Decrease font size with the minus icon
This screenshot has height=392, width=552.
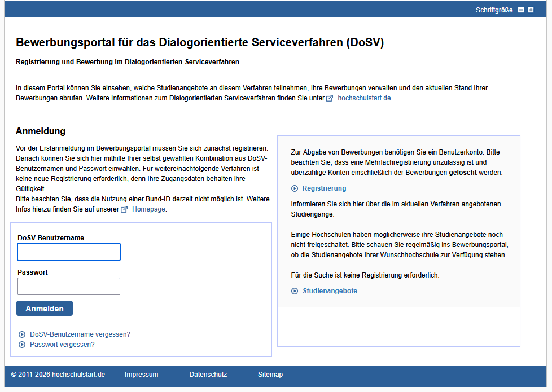click(521, 10)
